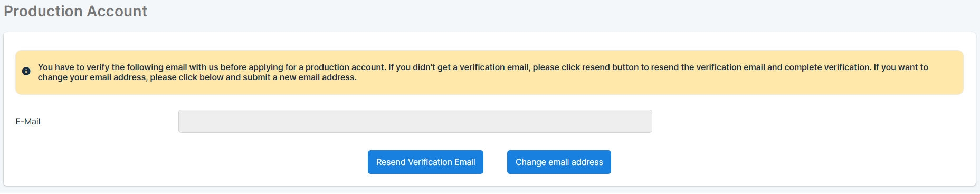
Task: Click the gray email textbox beside E-Mail
Action: point(415,121)
